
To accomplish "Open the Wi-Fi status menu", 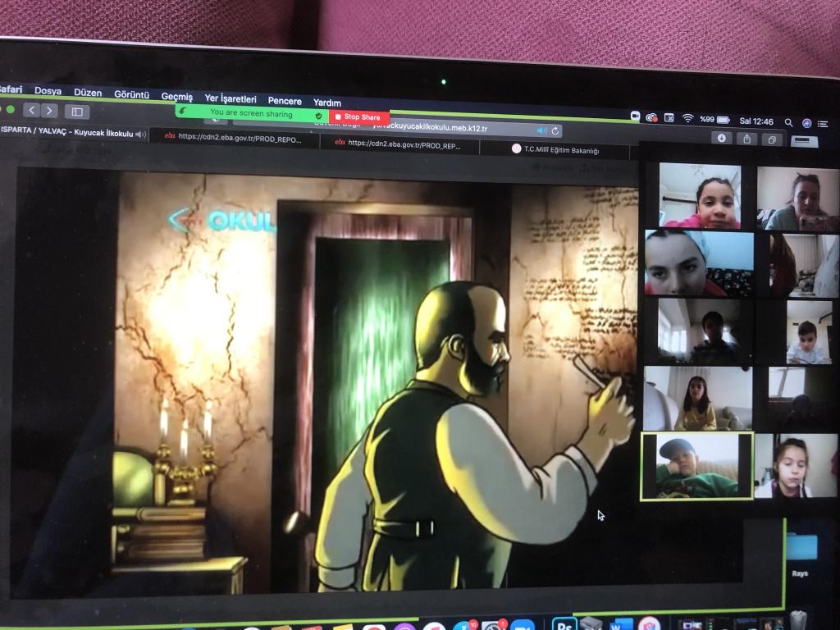I will tap(687, 119).
